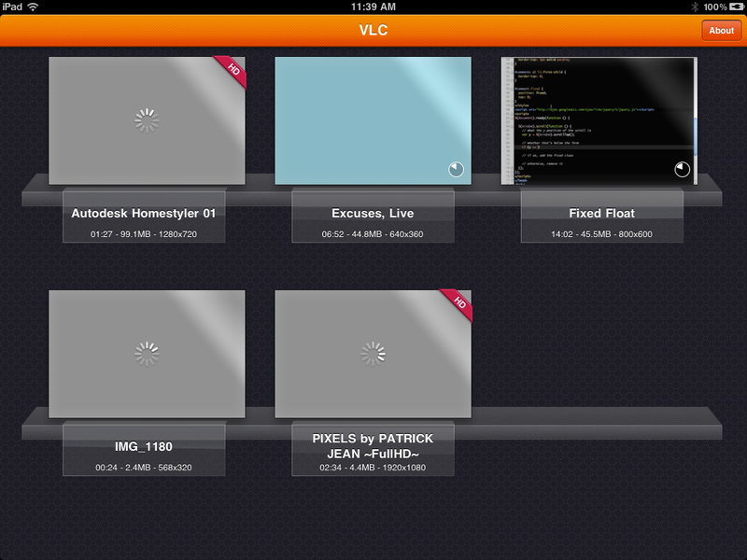Click the battery indicator icon
This screenshot has height=560, width=747.
coord(736,7)
